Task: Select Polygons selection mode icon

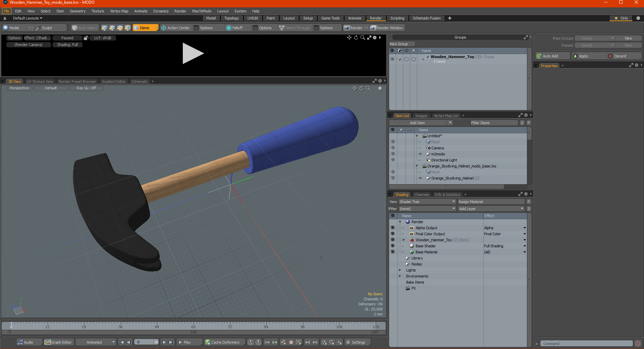Action: (120, 28)
